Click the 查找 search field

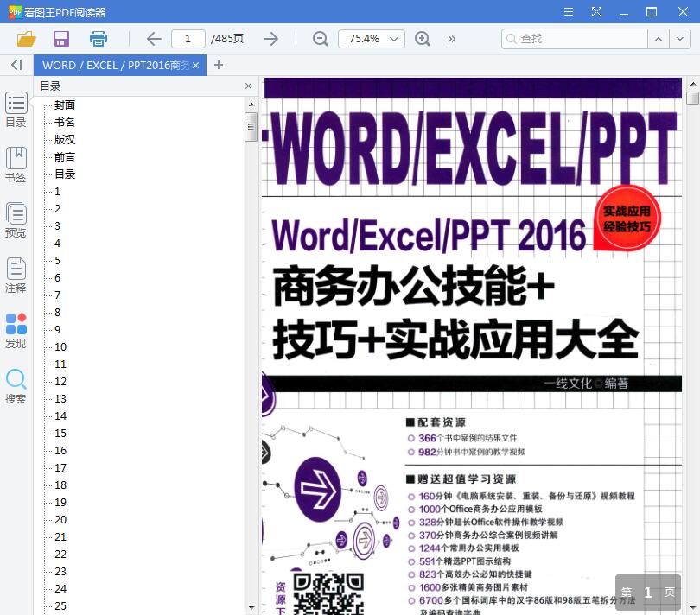pyautogui.click(x=575, y=39)
